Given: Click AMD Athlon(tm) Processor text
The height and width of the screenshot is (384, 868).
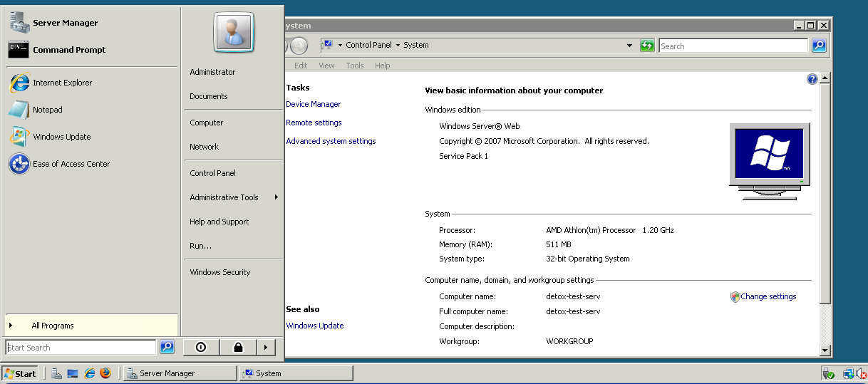Looking at the screenshot, I should pyautogui.click(x=591, y=230).
